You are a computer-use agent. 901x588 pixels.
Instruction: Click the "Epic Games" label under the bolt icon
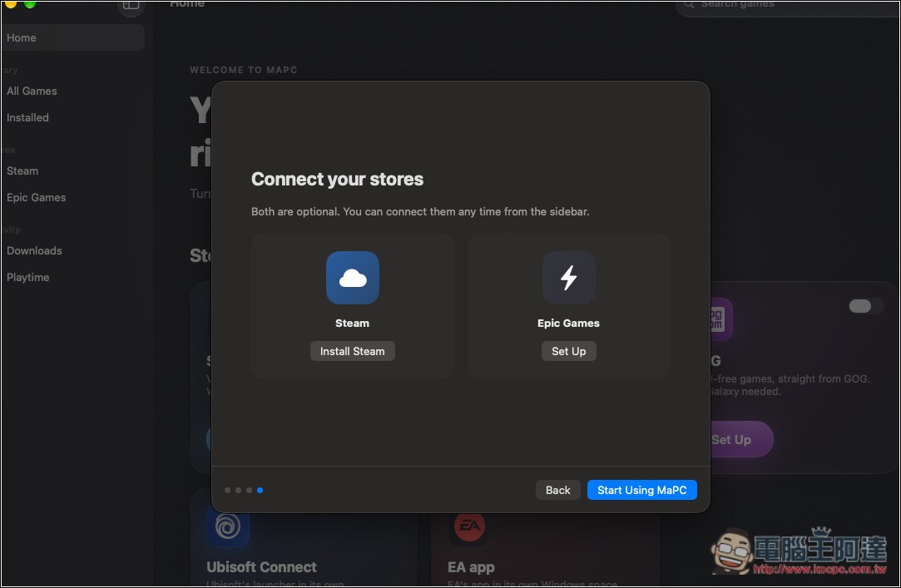tap(568, 323)
